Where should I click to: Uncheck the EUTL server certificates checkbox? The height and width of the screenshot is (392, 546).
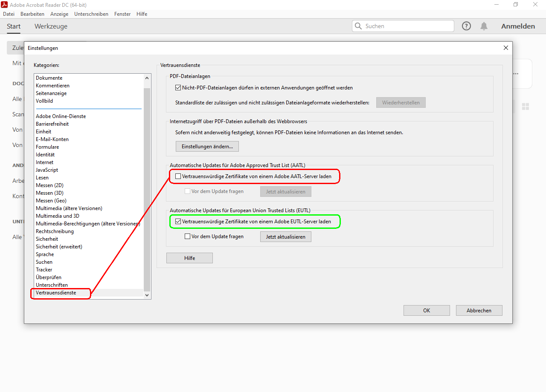[x=178, y=222]
